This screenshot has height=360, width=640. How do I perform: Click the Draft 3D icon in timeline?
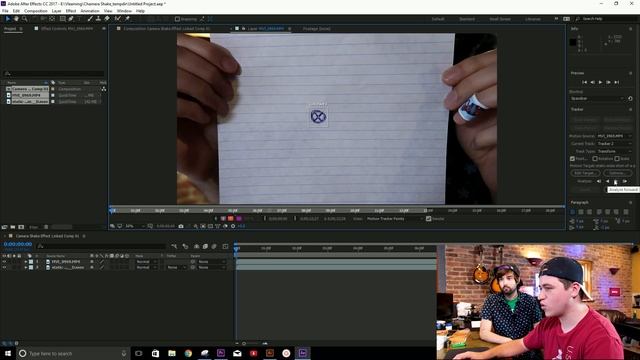pyautogui.click(x=185, y=246)
